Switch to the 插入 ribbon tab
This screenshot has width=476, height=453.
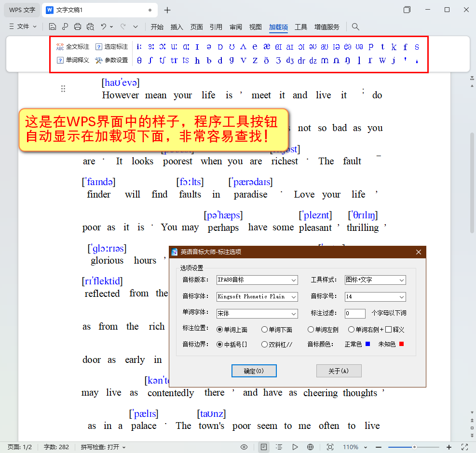pyautogui.click(x=177, y=27)
